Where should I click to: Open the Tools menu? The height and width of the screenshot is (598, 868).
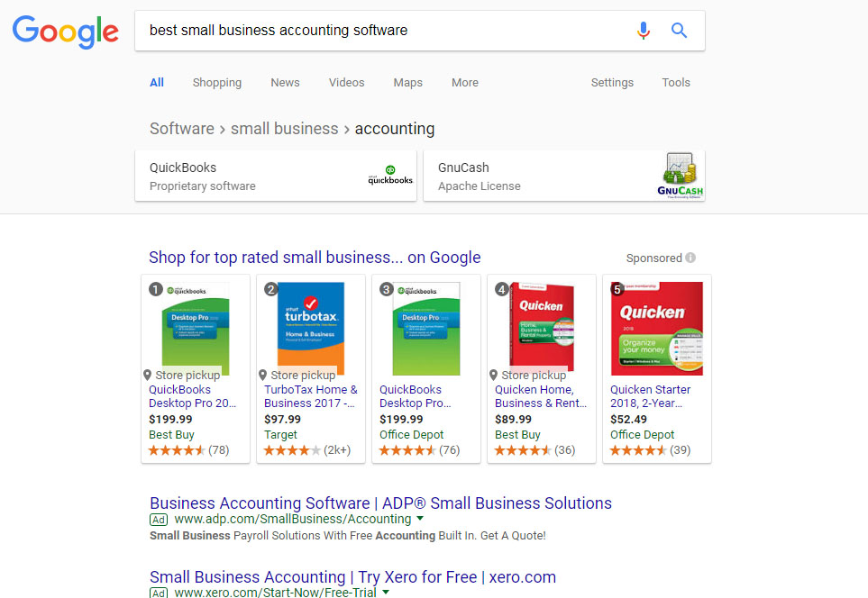click(x=676, y=83)
